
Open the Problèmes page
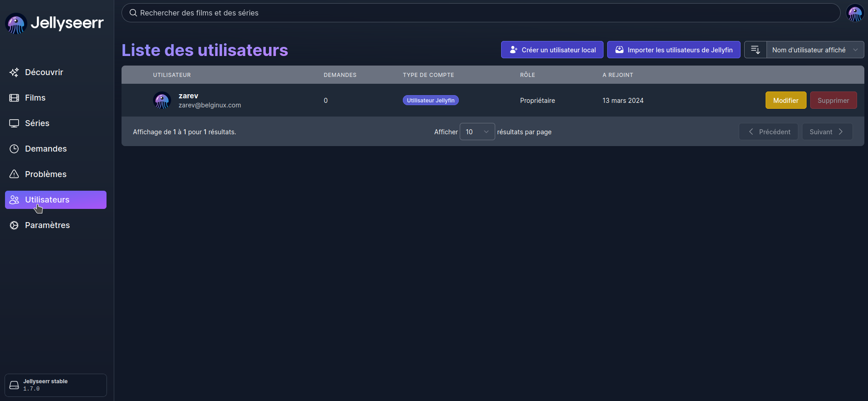56,174
